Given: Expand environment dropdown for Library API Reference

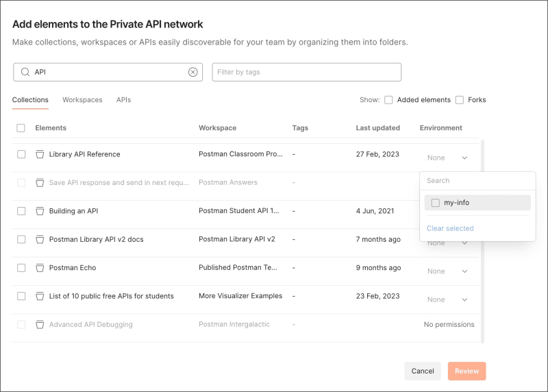Looking at the screenshot, I should pyautogui.click(x=464, y=158).
